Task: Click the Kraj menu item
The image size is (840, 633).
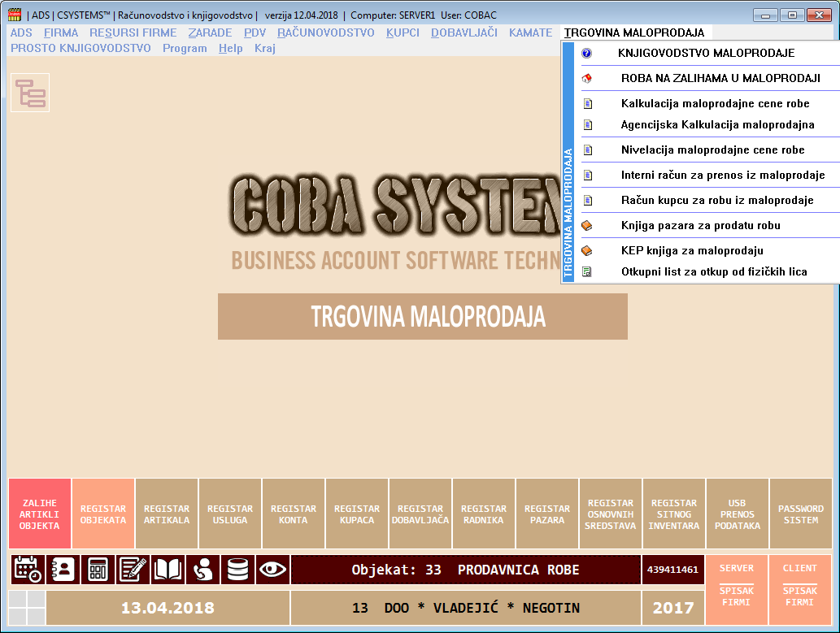Action: (265, 48)
